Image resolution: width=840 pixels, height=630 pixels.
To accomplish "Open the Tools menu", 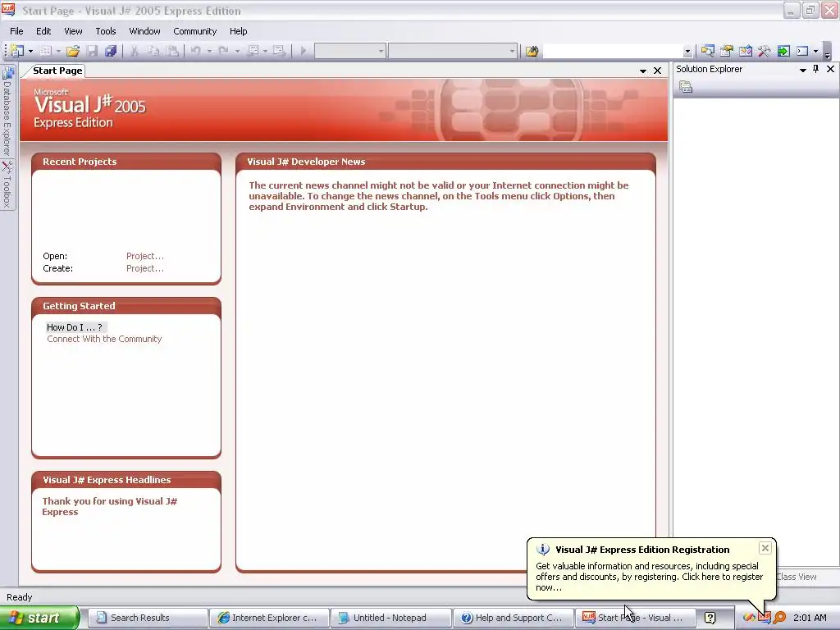I will pyautogui.click(x=106, y=31).
